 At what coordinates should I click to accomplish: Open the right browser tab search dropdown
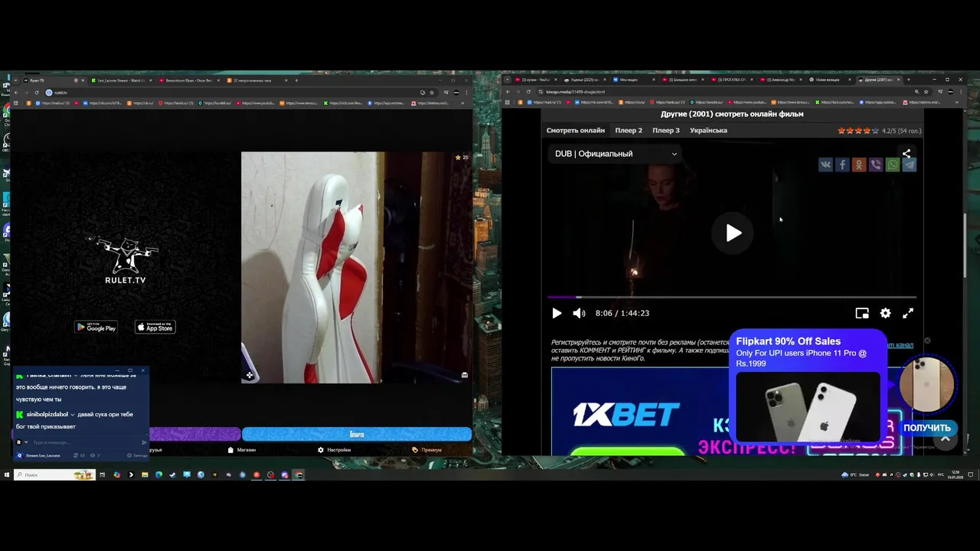(507, 80)
